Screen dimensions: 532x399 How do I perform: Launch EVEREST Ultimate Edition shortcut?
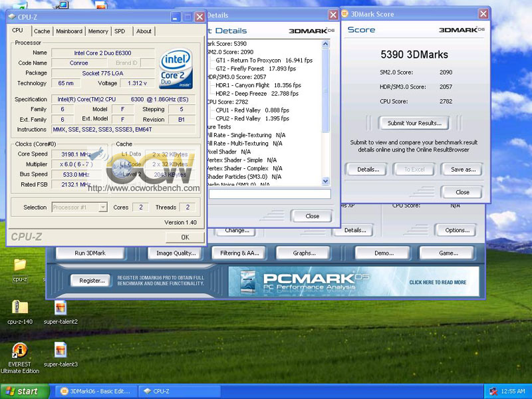point(20,358)
